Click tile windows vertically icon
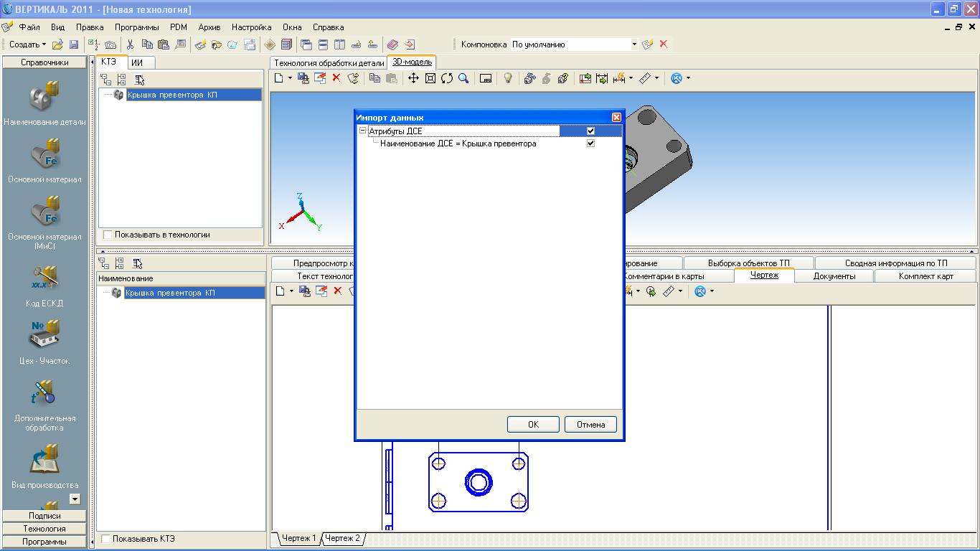 339,44
